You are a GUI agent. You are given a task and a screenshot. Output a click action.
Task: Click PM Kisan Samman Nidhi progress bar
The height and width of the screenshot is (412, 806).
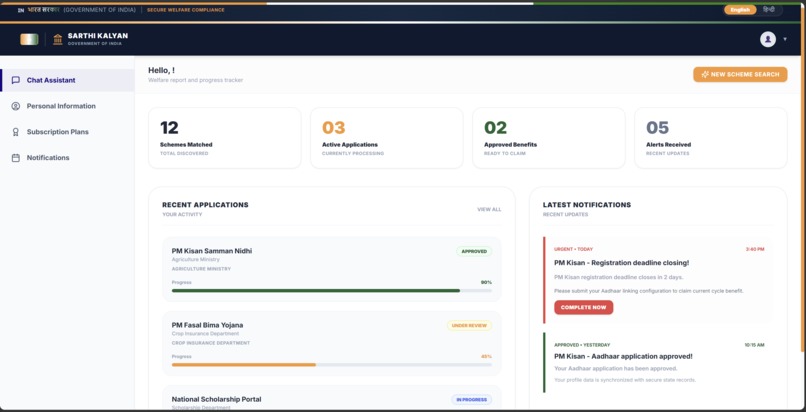(x=332, y=291)
